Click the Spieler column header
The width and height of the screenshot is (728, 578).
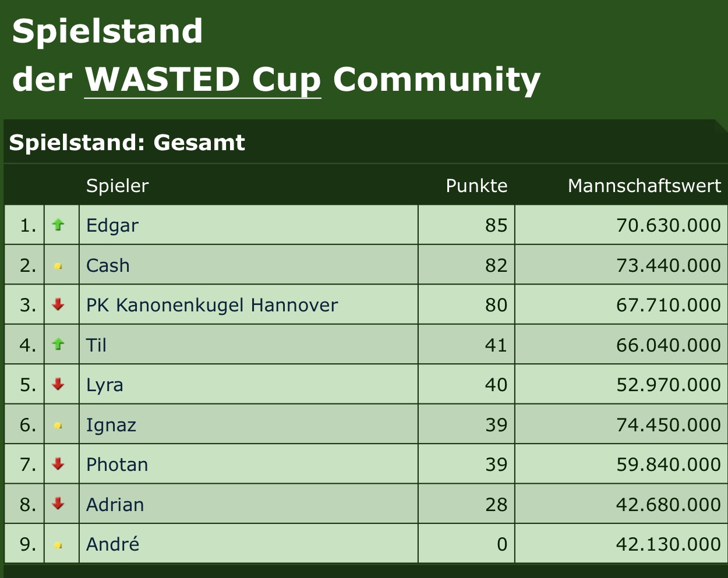click(117, 186)
